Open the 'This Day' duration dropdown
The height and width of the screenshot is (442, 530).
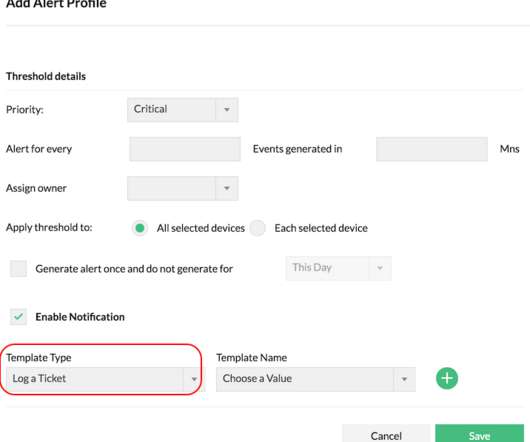tap(338, 268)
